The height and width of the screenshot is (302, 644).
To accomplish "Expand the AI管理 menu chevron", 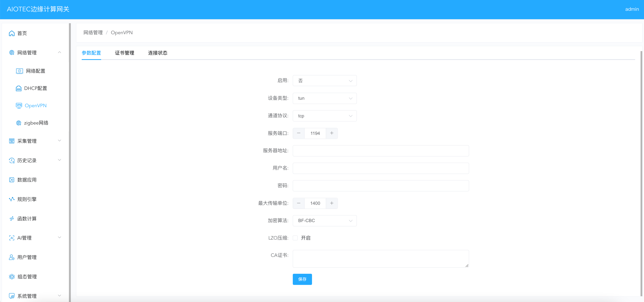I will 60,238.
